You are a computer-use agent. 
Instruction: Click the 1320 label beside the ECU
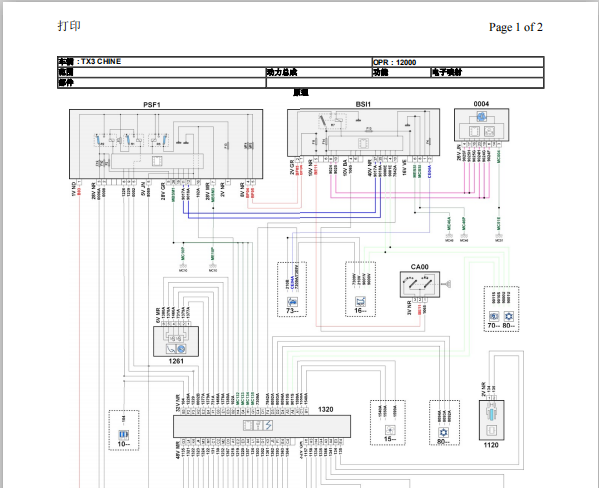pyautogui.click(x=325, y=410)
